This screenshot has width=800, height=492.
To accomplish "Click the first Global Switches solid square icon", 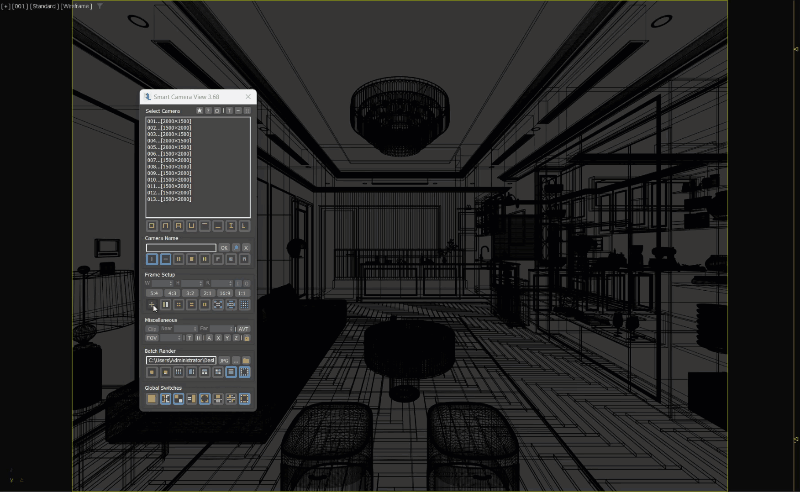I will (152, 398).
